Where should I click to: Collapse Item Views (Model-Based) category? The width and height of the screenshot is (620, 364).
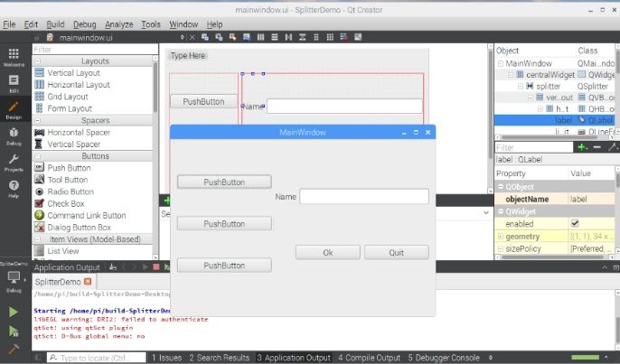(38, 239)
